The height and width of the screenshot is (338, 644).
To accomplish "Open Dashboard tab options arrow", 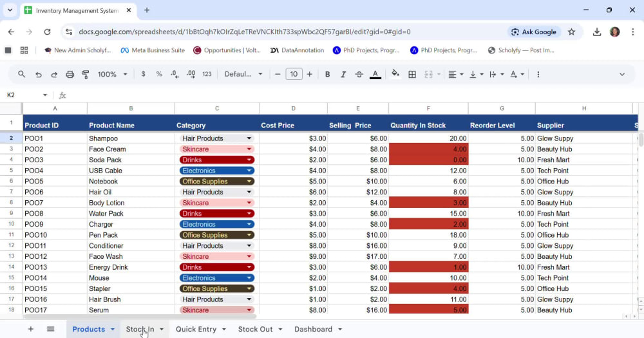I will (x=340, y=330).
